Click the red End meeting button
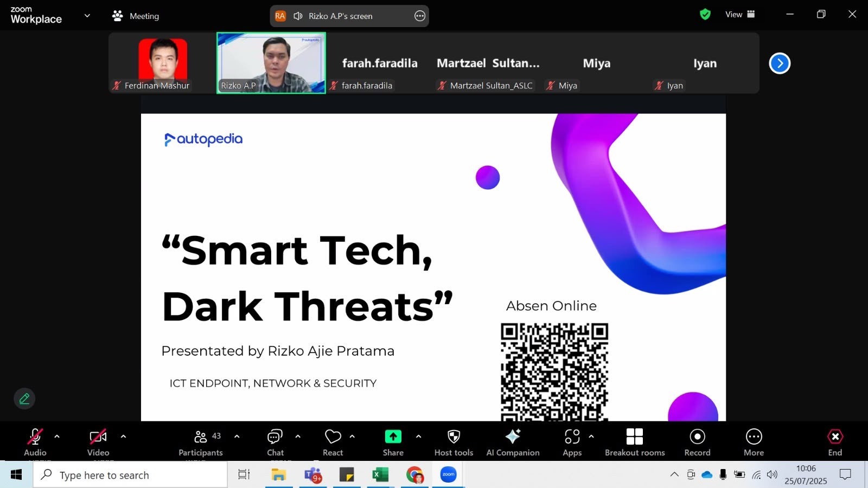 835,442
